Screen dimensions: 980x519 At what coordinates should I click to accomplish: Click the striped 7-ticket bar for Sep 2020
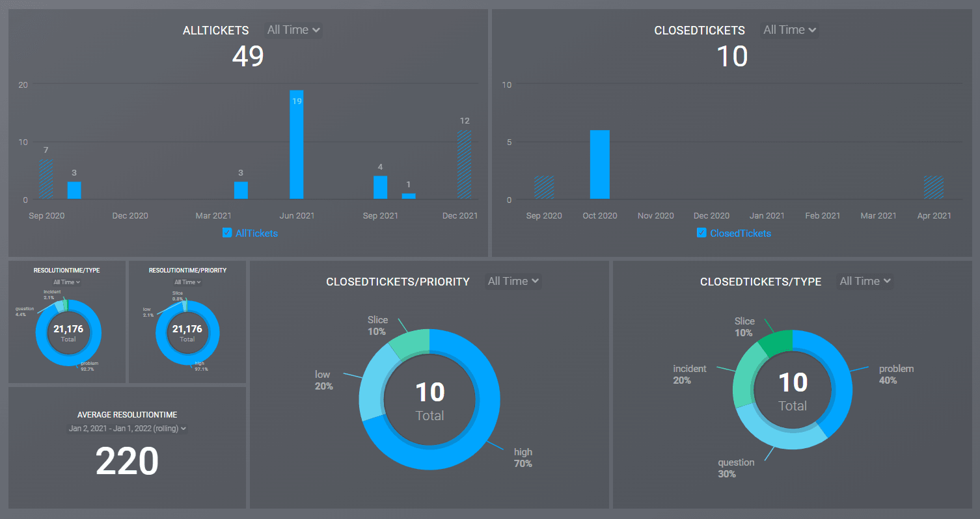pyautogui.click(x=46, y=179)
